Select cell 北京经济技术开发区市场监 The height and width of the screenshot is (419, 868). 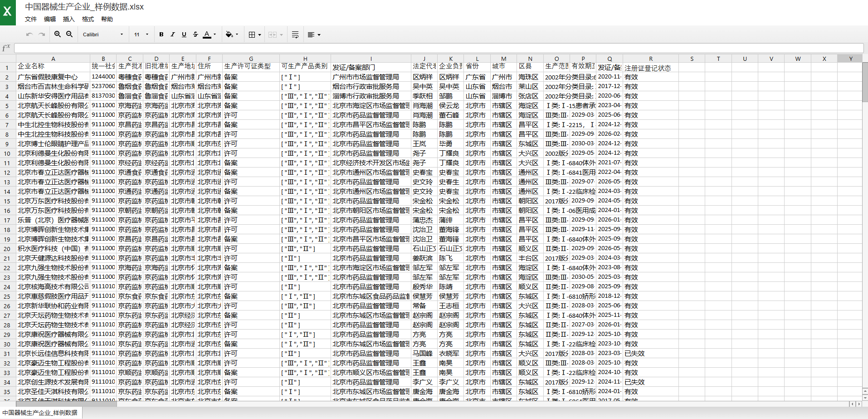371,163
